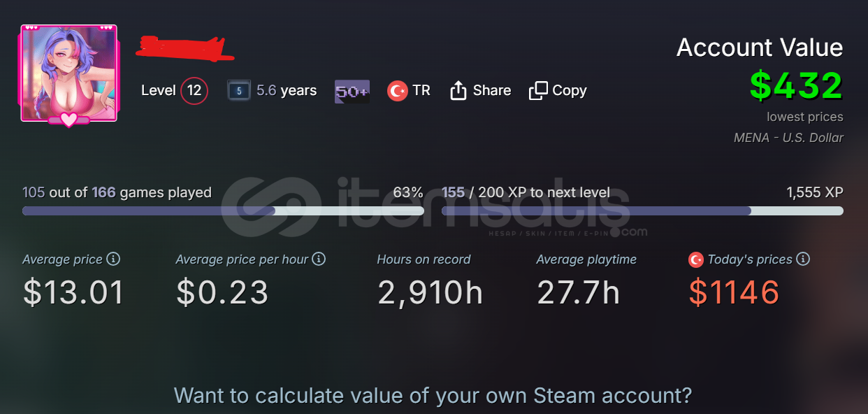Click "Want to calculate value" prompt text
The image size is (868, 414).
pos(433,396)
